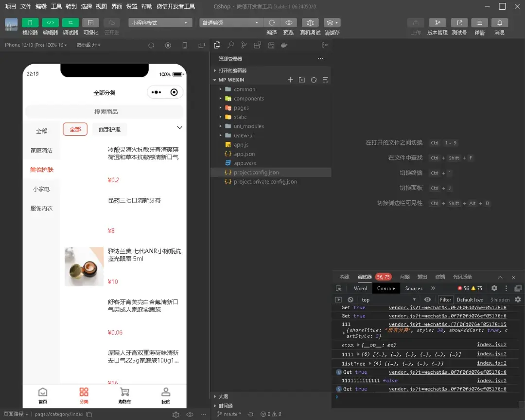525x420 pixels.
Task: Open the 普通编译 compile mode dropdown
Action: pos(231,22)
